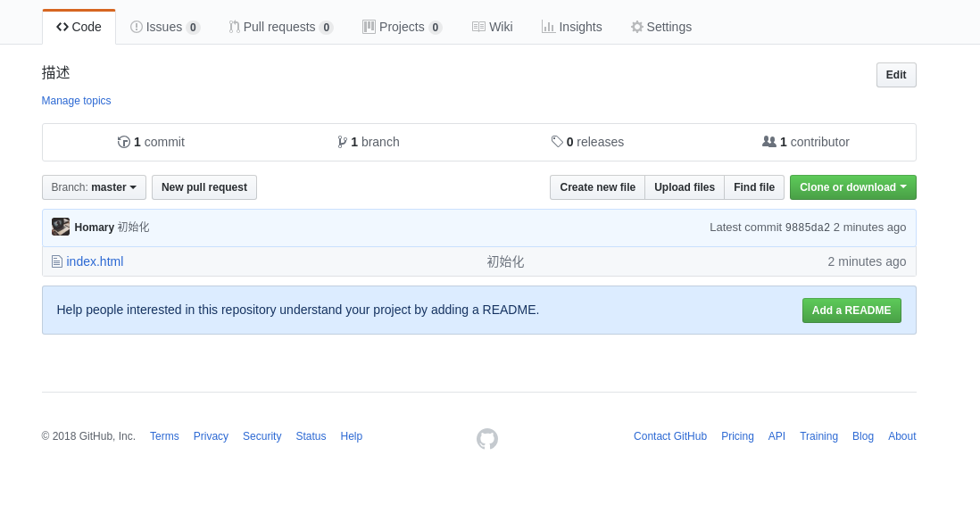This screenshot has height=505, width=980.
Task: Click the contributors people icon
Action: [x=769, y=142]
